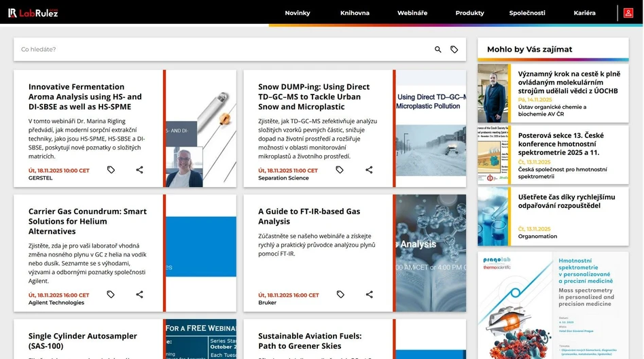This screenshot has width=644, height=359.
Task: Click tag icon on Bruker webinar card
Action: (340, 294)
